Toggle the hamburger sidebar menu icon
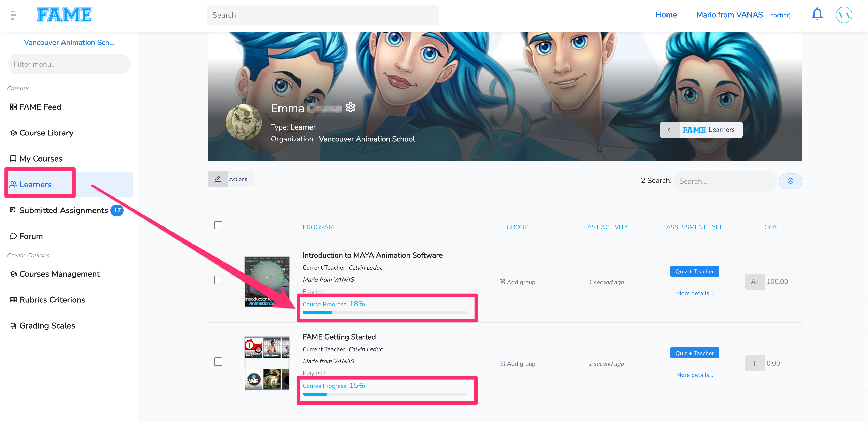Viewport: 868px width, 426px height. (13, 15)
